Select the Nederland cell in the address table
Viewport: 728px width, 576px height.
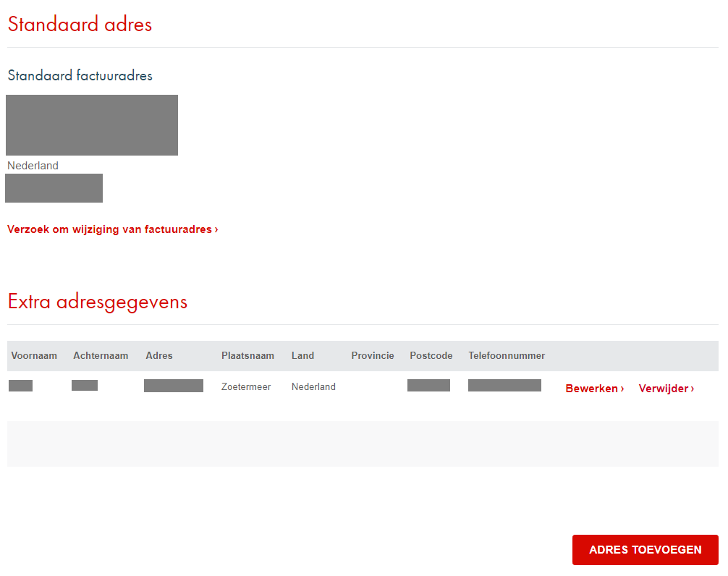pyautogui.click(x=313, y=386)
